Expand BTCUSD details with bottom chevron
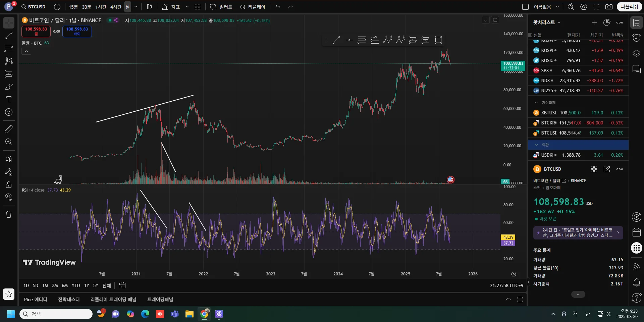Image resolution: width=644 pixels, height=322 pixels. click(578, 294)
